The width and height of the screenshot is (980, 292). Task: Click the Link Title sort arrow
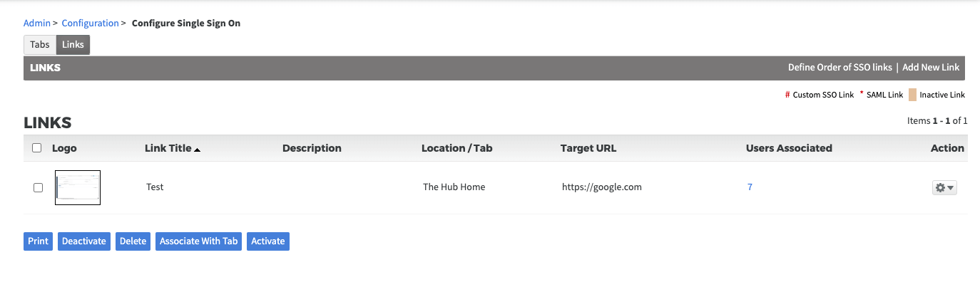[198, 150]
